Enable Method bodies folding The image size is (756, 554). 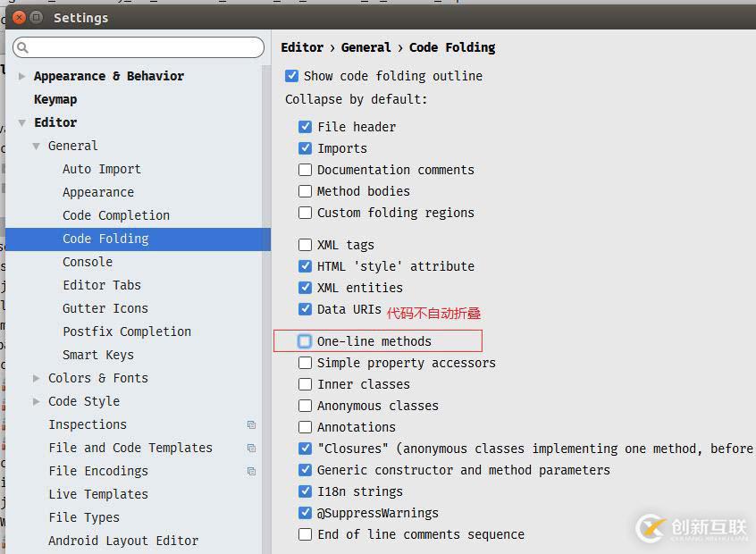[x=306, y=191]
